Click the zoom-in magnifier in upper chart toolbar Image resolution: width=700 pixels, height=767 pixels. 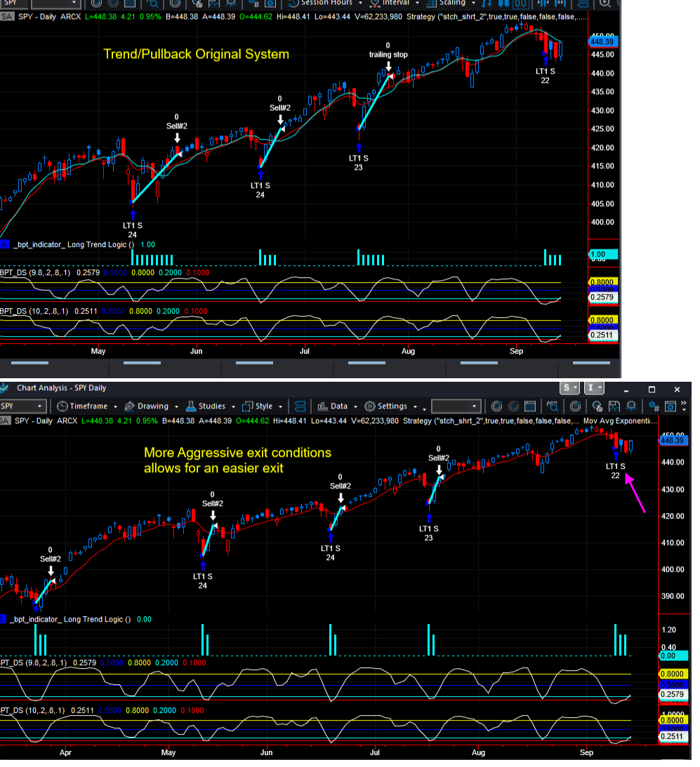coord(605,3)
